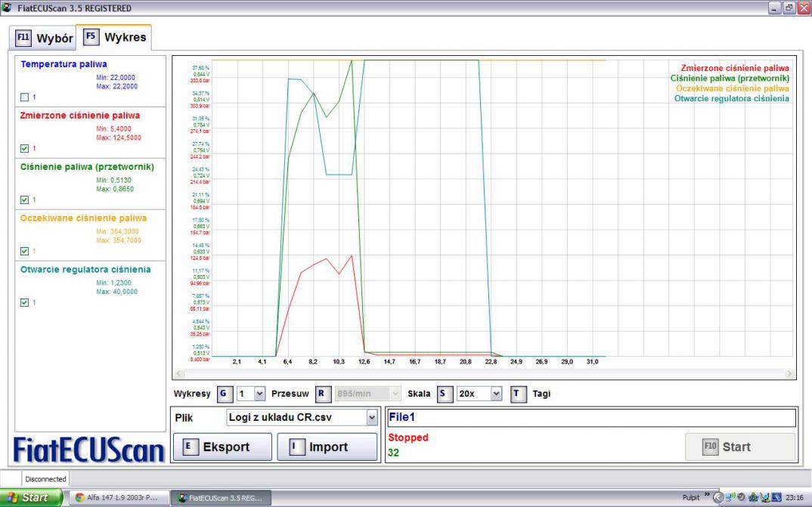
Task: Expand the Pulpit toolbar chevron
Action: point(707,495)
